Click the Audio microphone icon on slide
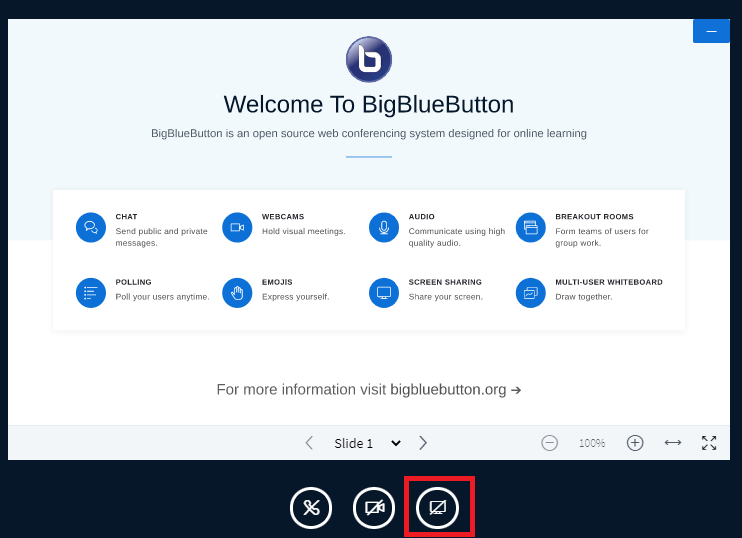The height and width of the screenshot is (538, 742). coord(384,228)
